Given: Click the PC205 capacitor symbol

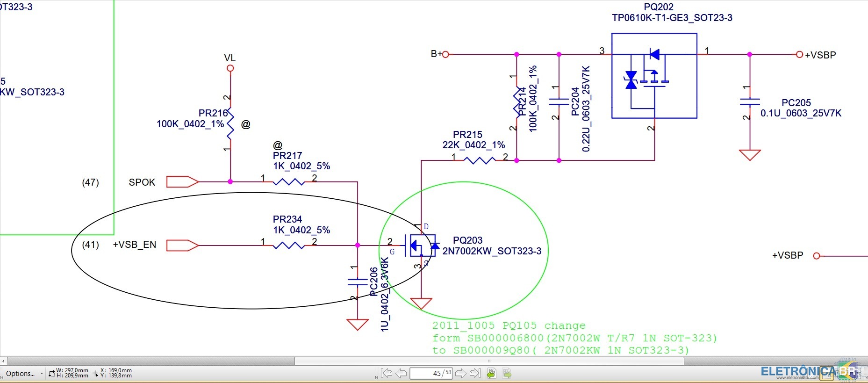Looking at the screenshot, I should click(x=750, y=101).
